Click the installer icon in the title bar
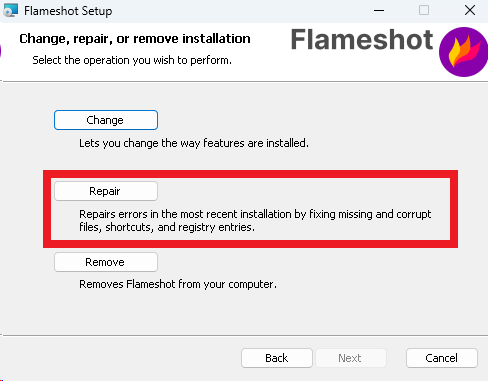 [10, 10]
